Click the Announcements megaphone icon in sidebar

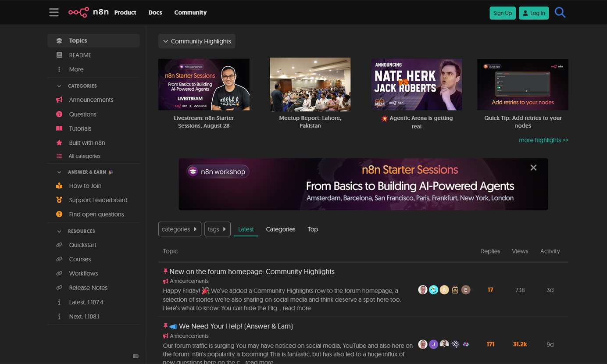[x=59, y=100]
